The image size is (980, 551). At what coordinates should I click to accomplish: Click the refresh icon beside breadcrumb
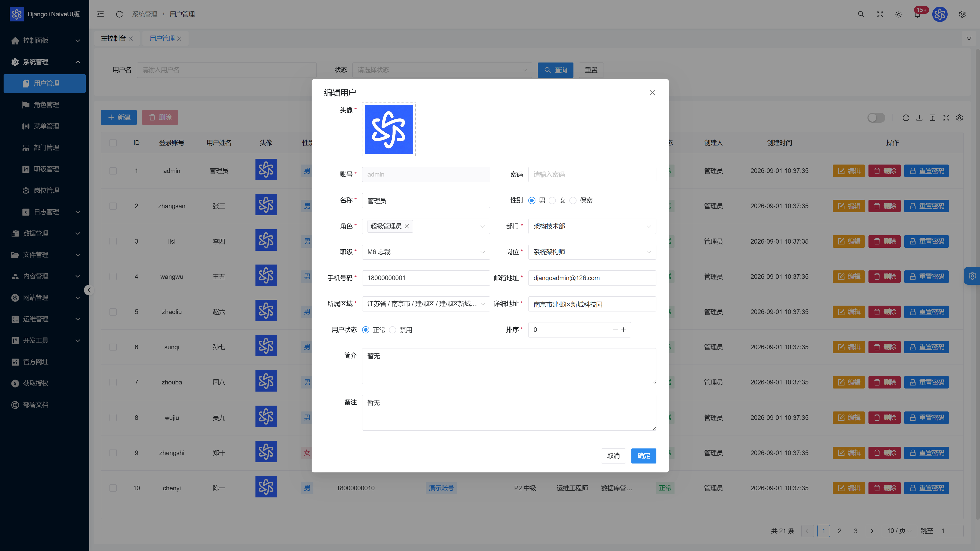[x=119, y=14]
